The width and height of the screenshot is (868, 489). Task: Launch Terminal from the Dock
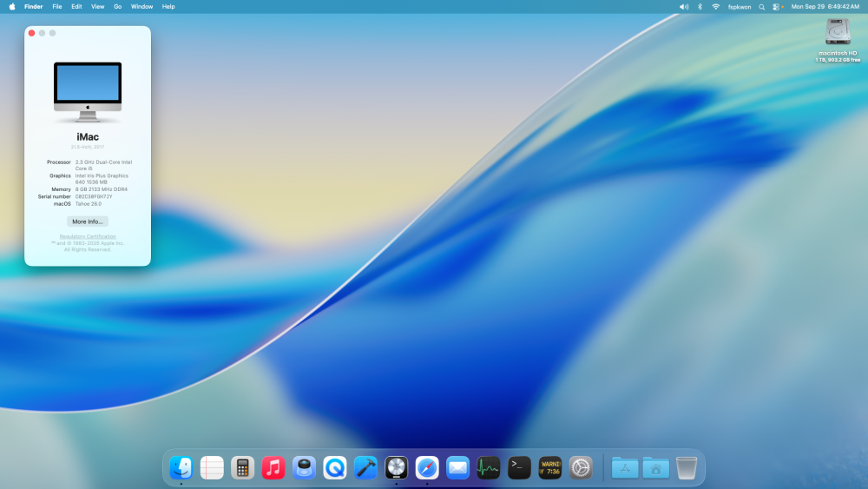(x=519, y=467)
